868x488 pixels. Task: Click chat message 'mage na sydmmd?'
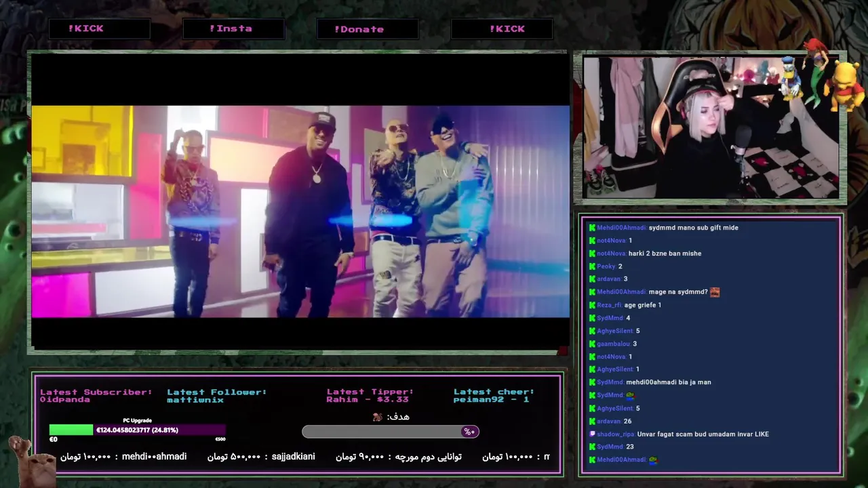[x=678, y=292]
